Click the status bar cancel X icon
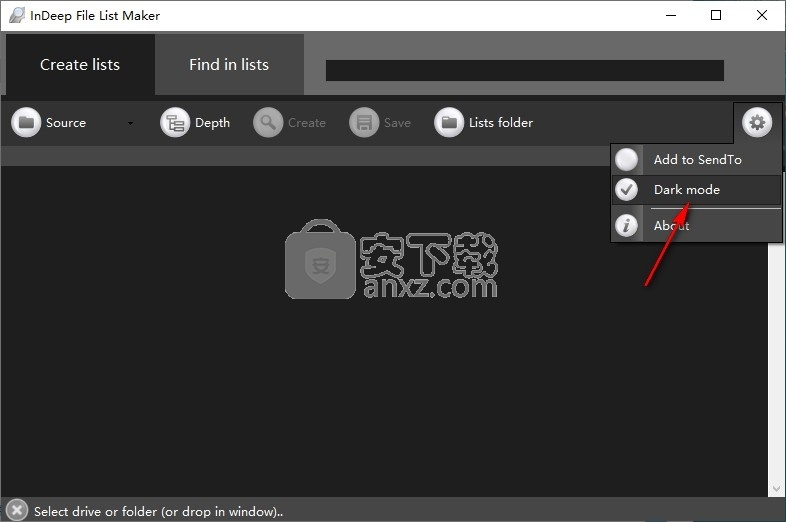 tap(17, 510)
